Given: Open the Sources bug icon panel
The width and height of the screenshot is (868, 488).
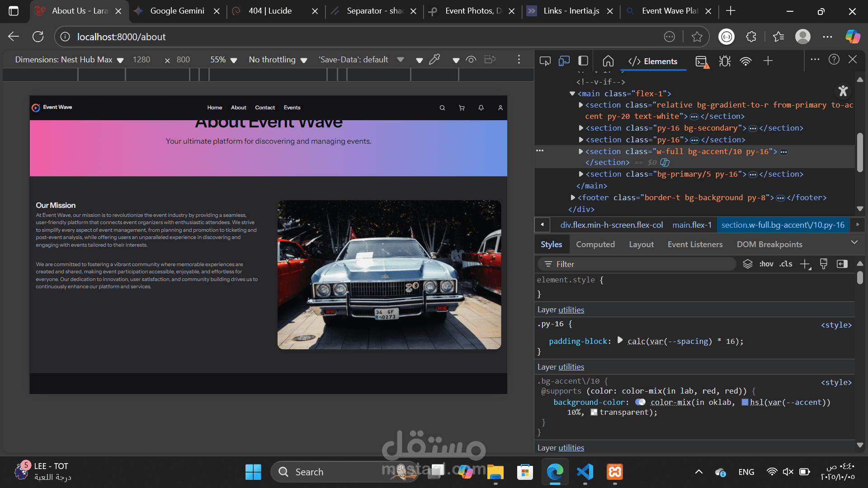Looking at the screenshot, I should coord(725,61).
